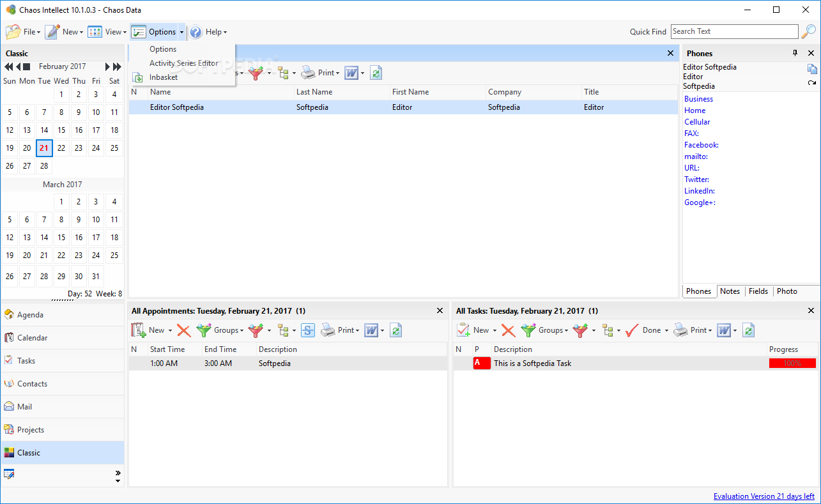This screenshot has height=504, width=821.
Task: Click the tree grouping icon in contacts toolbar
Action: [284, 73]
